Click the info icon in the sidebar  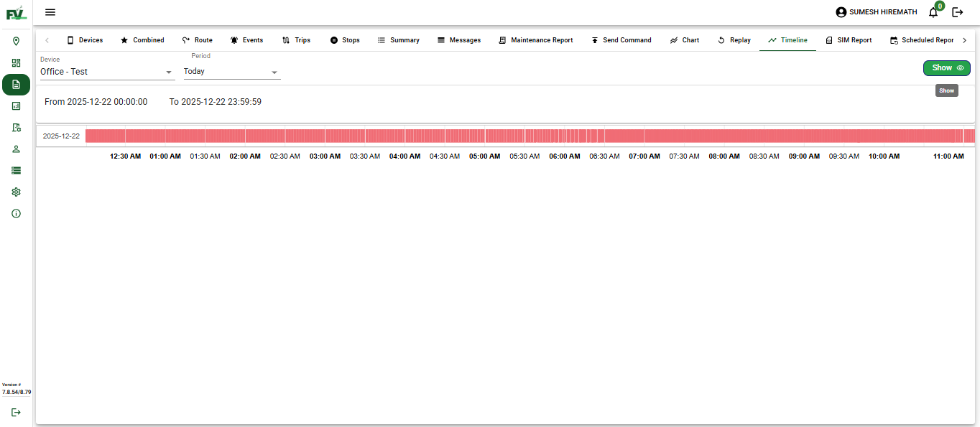point(16,213)
